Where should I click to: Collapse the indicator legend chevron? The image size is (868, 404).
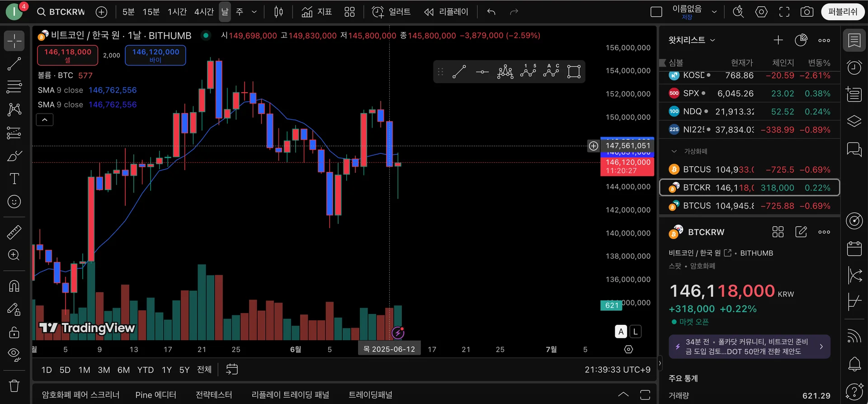(45, 120)
